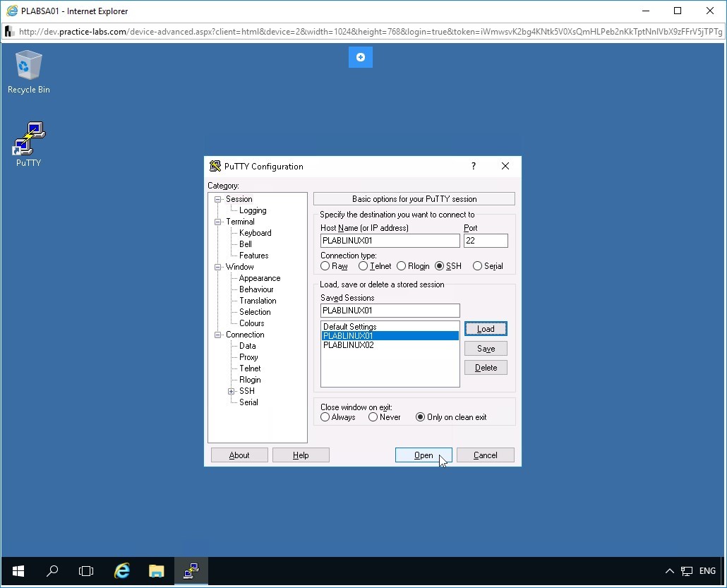Click the Save session button

pos(486,349)
